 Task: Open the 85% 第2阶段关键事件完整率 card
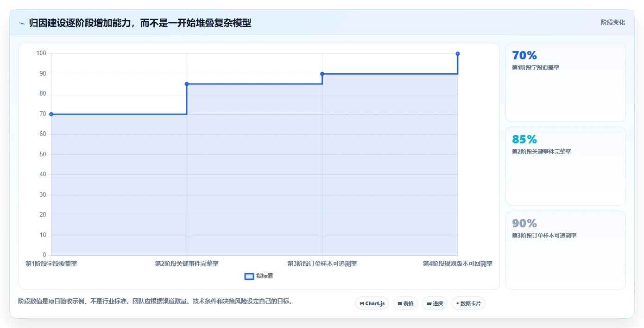566,166
